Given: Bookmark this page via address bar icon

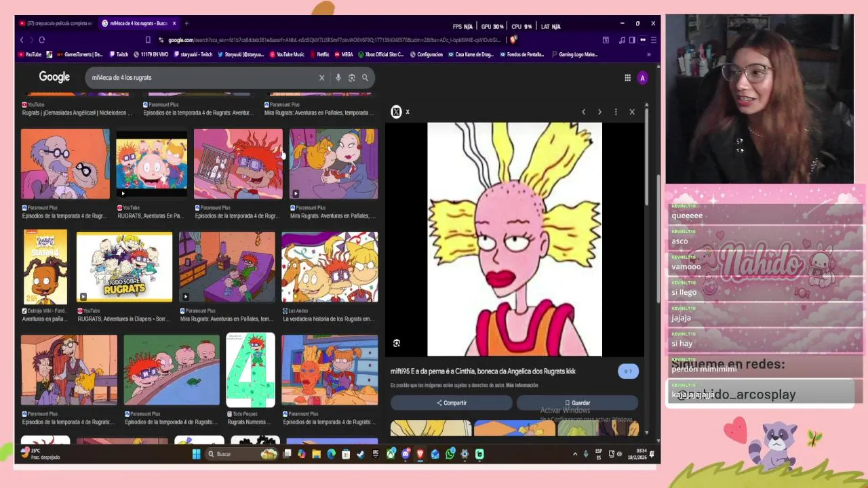Looking at the screenshot, I should [147, 40].
